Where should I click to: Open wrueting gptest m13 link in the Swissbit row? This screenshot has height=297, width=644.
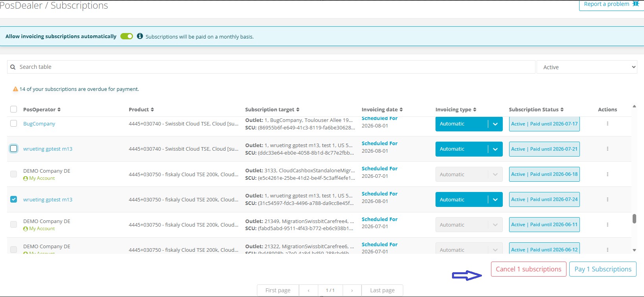pyautogui.click(x=48, y=149)
